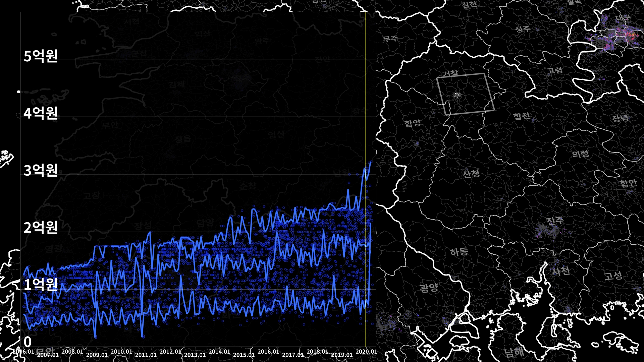Click the white selection rectangle near 거창
The width and height of the screenshot is (644, 362).
click(466, 94)
